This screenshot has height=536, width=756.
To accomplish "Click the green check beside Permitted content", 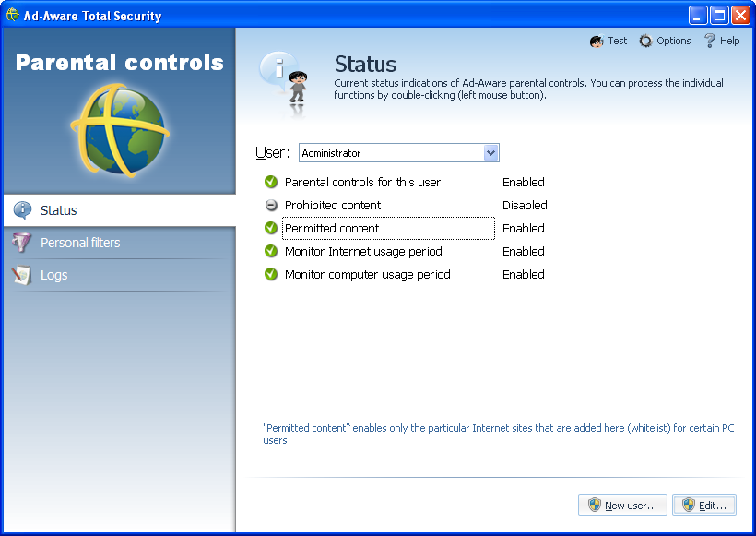I will (271, 228).
